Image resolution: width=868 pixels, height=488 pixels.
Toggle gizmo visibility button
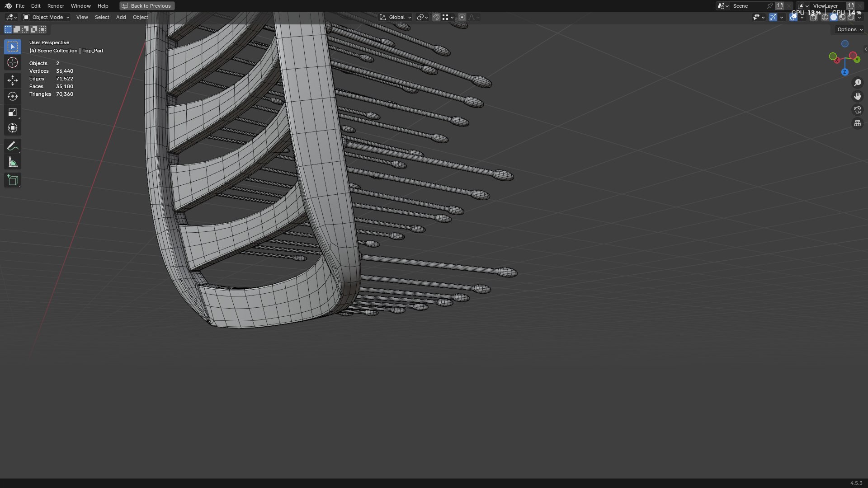click(773, 17)
